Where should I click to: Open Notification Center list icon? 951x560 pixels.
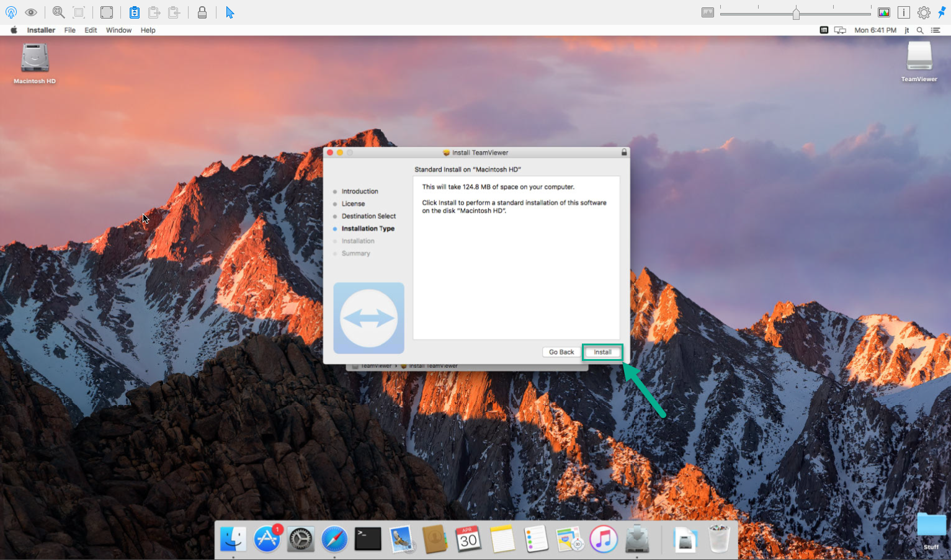pos(935,30)
